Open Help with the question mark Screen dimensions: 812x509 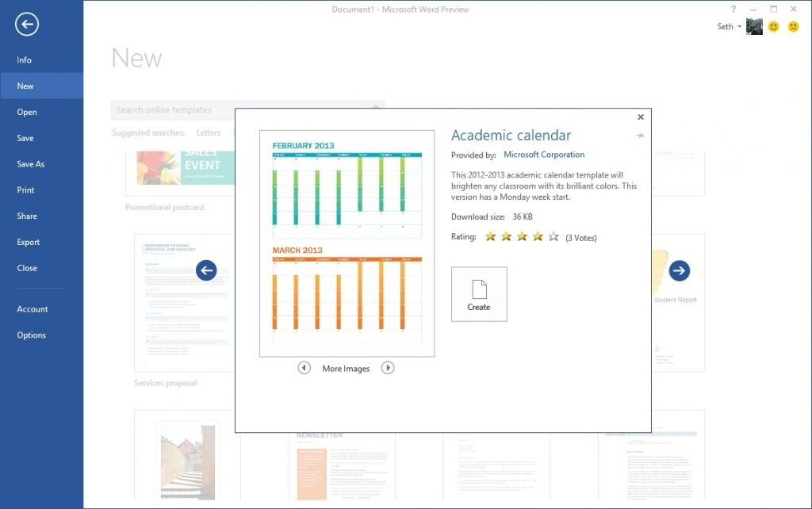click(x=733, y=9)
